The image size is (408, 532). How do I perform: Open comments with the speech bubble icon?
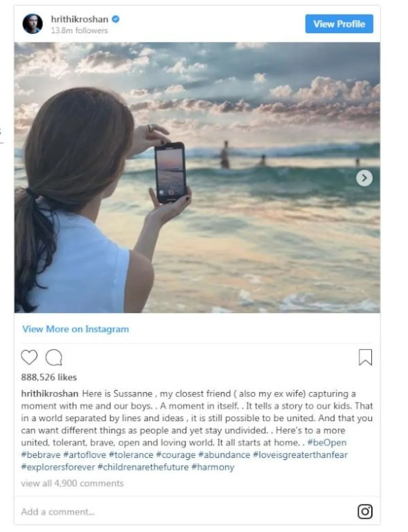(54, 357)
